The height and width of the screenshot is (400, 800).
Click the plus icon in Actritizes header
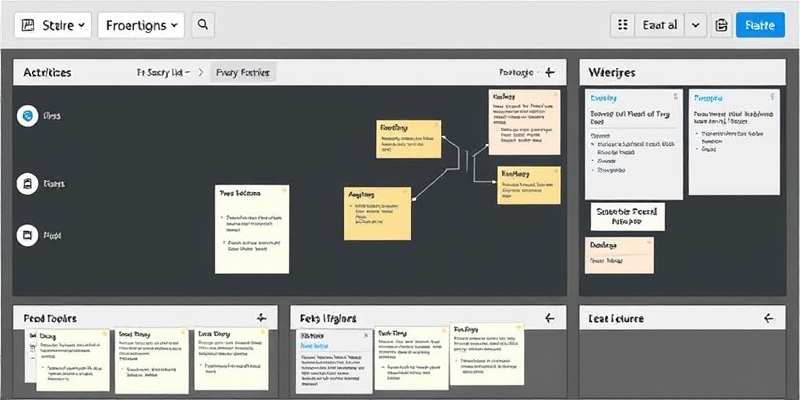point(549,73)
